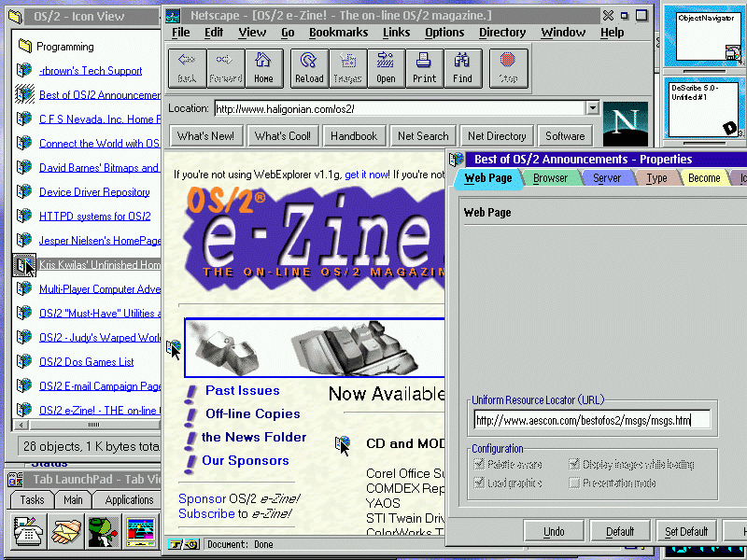Open Find with the binoculars icon
Viewport: 747px width, 560px height.
pos(462,68)
